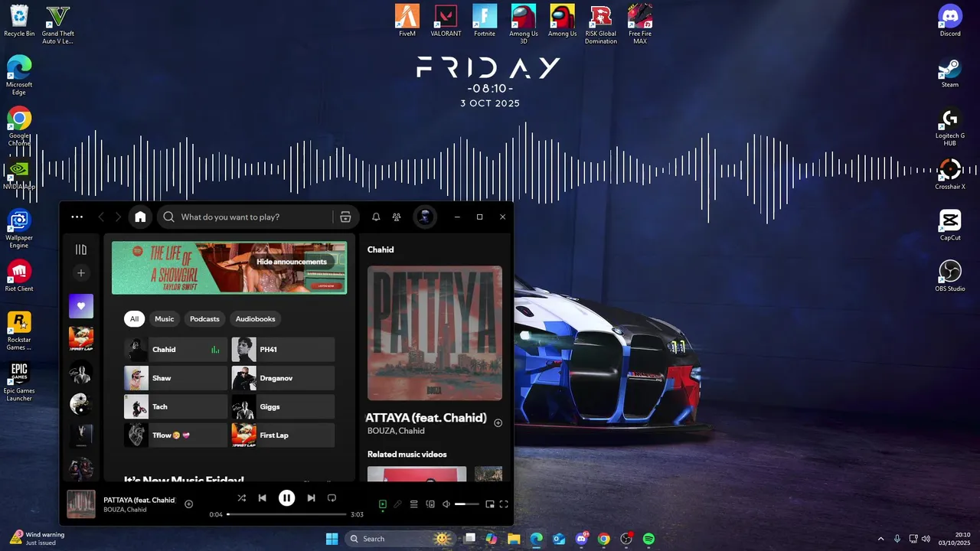Click the taskbar Search box
The height and width of the screenshot is (551, 980).
click(400, 539)
